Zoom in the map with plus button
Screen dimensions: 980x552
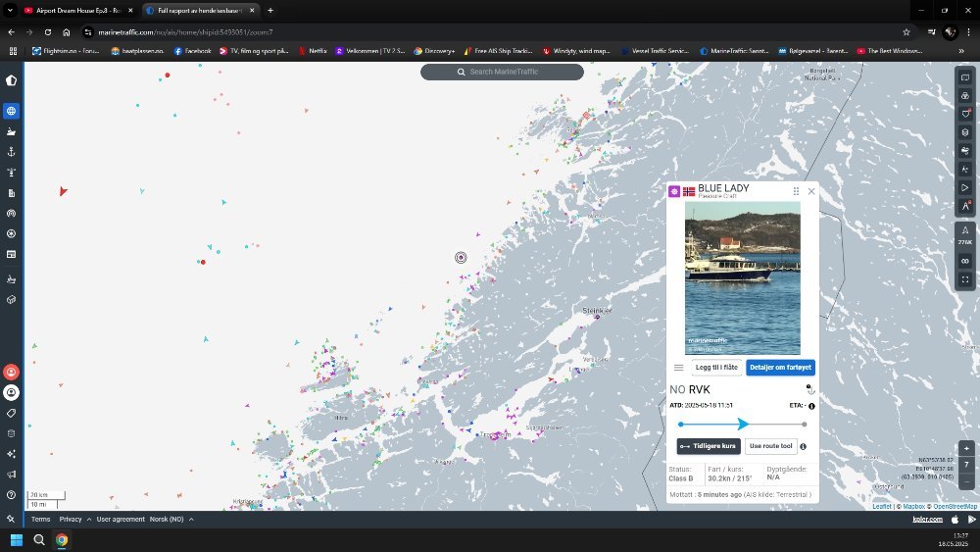click(x=966, y=448)
